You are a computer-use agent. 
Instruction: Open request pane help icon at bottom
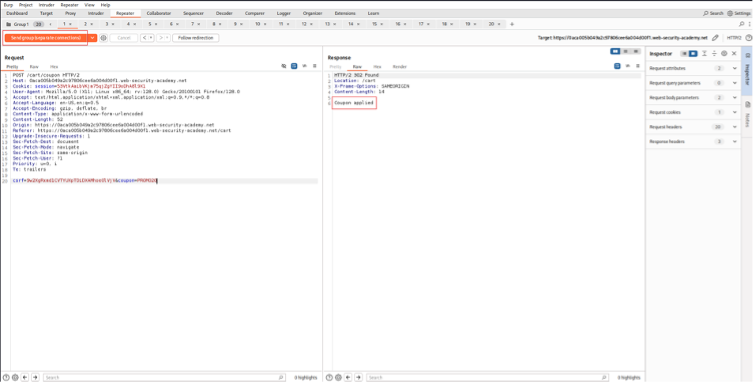click(x=6, y=378)
